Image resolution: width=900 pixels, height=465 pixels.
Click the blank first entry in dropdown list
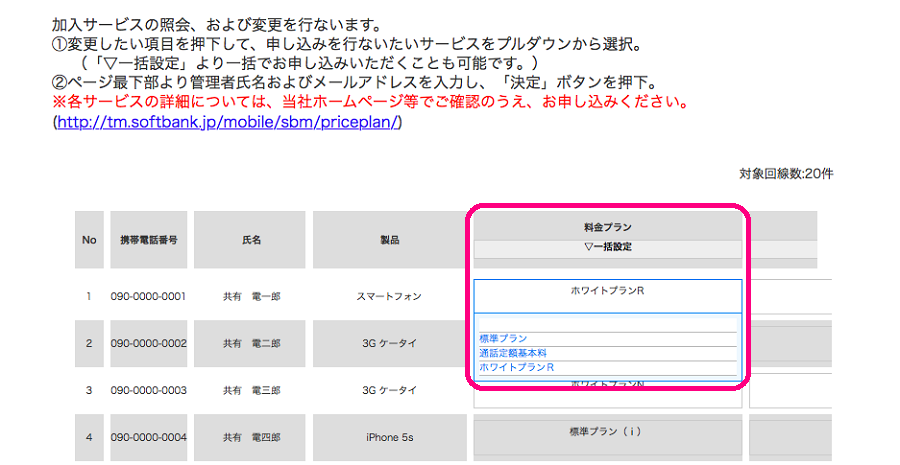[608, 325]
